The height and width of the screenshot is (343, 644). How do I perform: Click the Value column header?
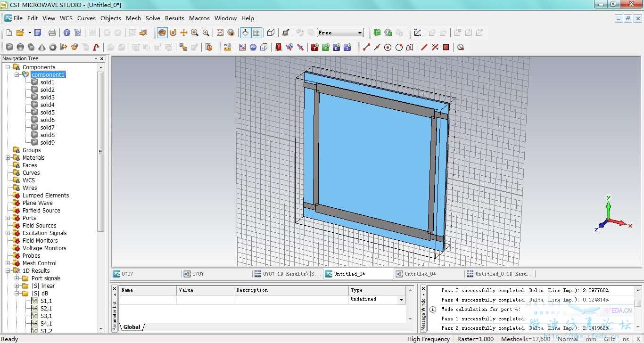[205, 290]
